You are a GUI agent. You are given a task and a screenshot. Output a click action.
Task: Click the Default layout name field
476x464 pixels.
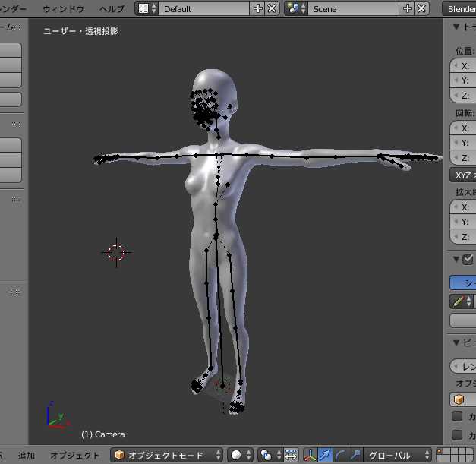click(204, 8)
